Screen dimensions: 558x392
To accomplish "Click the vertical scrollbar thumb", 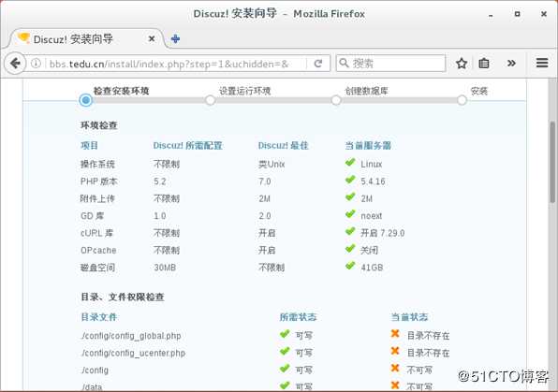I will (552, 162).
